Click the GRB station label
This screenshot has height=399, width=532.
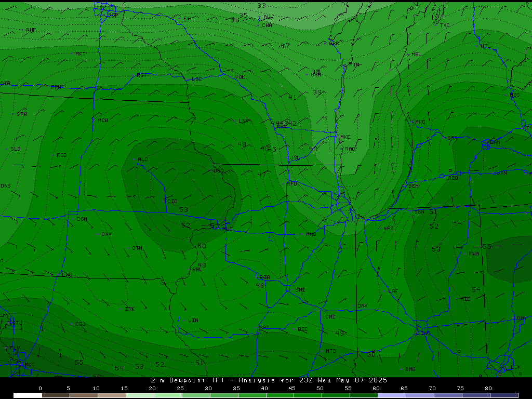(334, 44)
